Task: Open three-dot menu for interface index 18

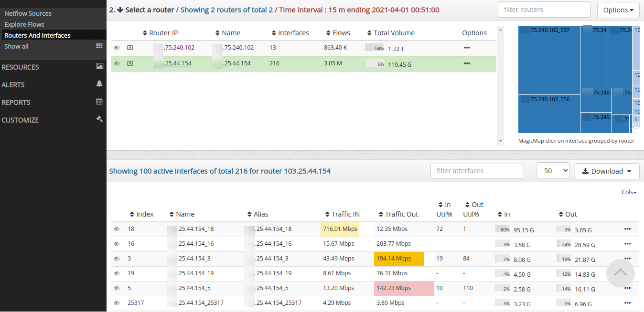Action: (x=627, y=229)
